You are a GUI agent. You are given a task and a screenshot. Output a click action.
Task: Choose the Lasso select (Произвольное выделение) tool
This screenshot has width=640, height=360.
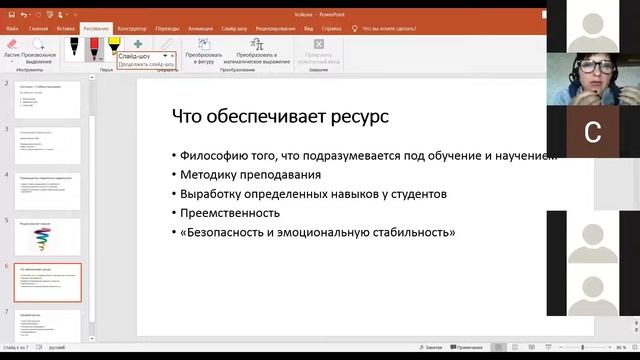click(x=39, y=51)
